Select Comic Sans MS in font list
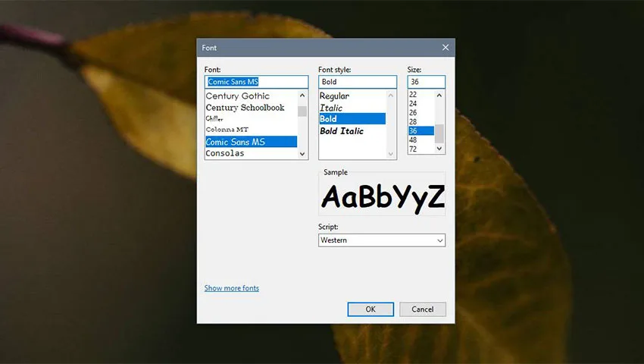Image resolution: width=644 pixels, height=364 pixels. click(x=251, y=142)
